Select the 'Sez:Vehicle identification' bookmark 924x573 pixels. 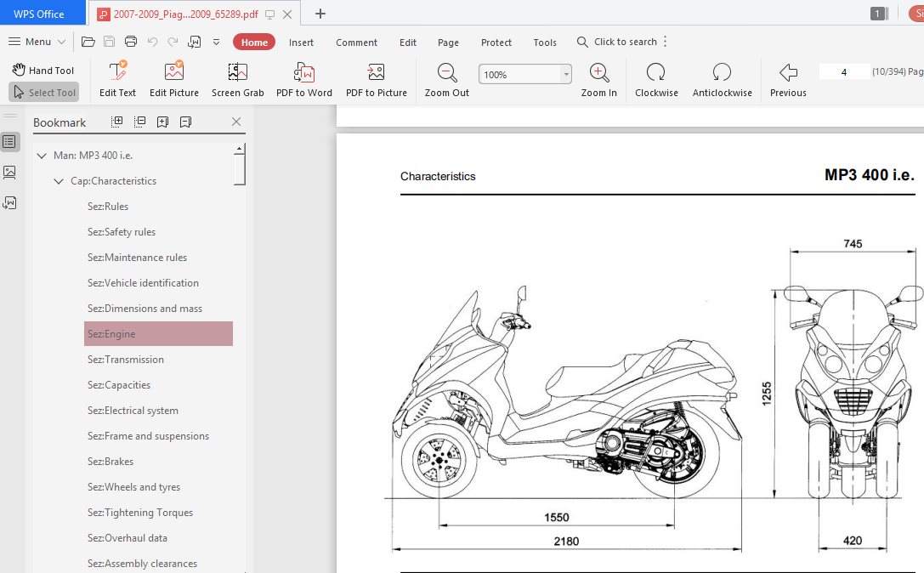click(x=143, y=283)
